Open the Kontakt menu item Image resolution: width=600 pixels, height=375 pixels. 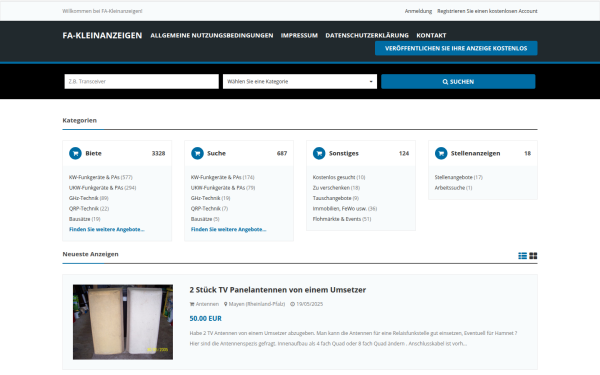431,36
